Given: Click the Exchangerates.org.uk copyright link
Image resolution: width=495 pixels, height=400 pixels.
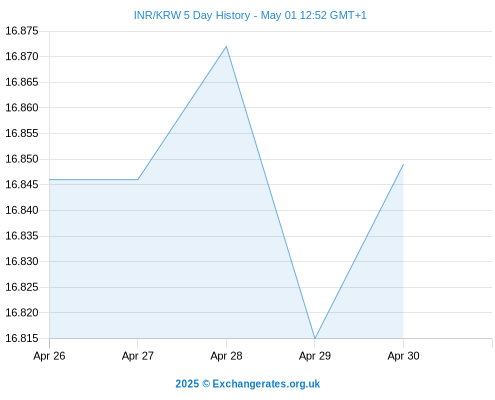Looking at the screenshot, I should pyautogui.click(x=248, y=384).
